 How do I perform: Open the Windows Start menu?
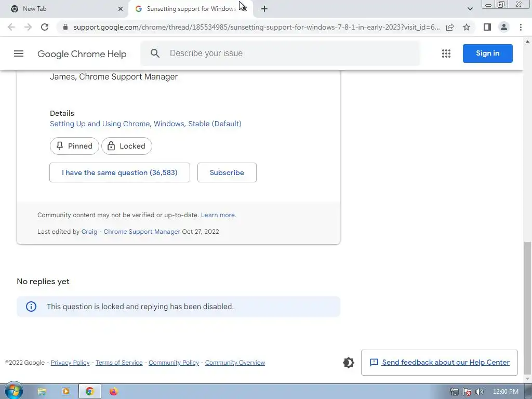click(14, 391)
